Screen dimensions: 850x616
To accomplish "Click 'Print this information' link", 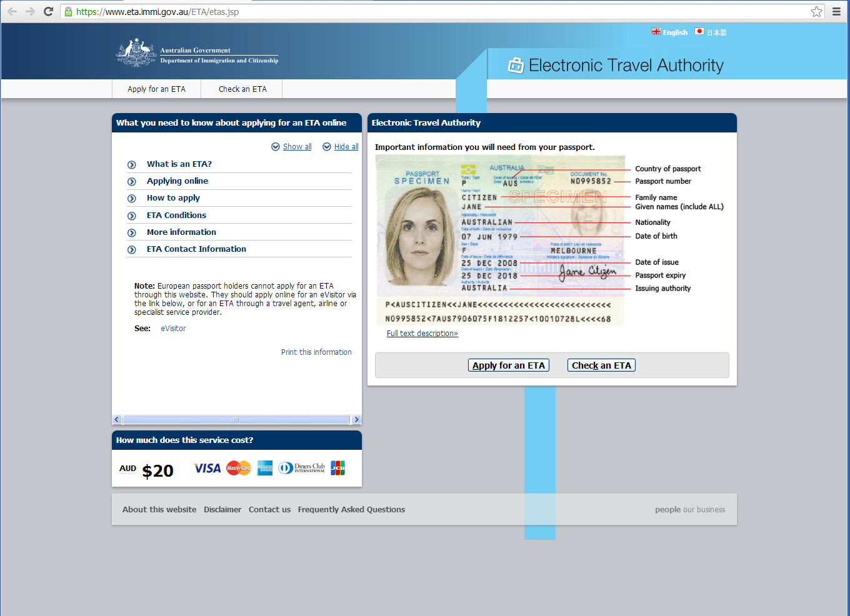I will point(316,352).
